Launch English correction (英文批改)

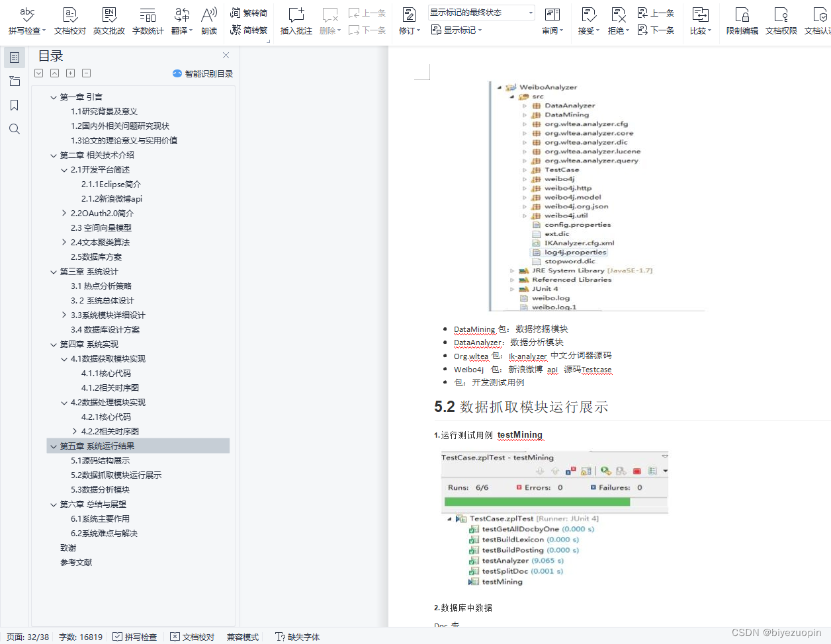tap(109, 21)
